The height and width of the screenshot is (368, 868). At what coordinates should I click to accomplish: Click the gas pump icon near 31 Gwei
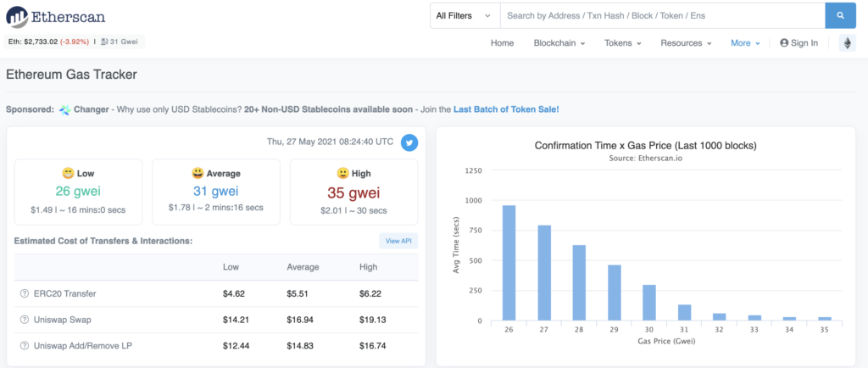[x=104, y=42]
